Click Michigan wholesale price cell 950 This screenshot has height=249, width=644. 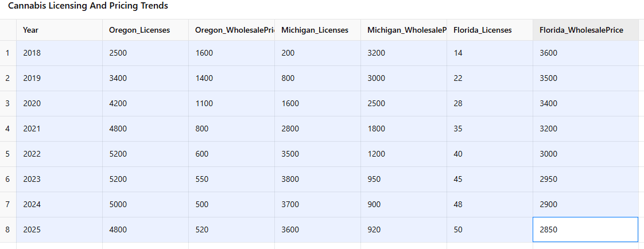coord(404,179)
